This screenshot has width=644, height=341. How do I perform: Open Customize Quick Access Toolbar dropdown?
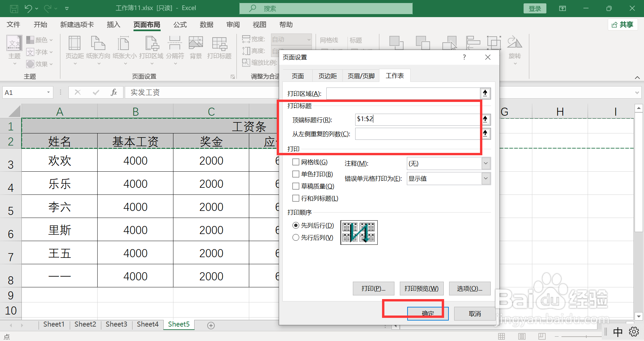click(67, 9)
